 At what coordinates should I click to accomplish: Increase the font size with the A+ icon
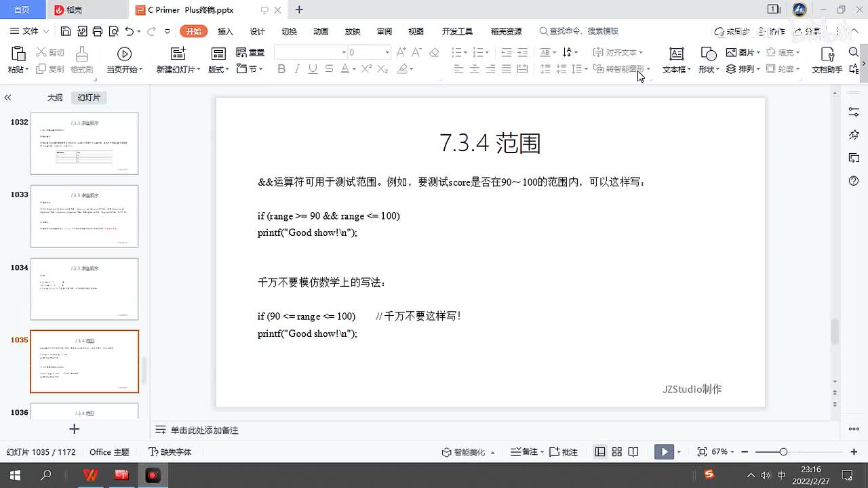tap(401, 52)
